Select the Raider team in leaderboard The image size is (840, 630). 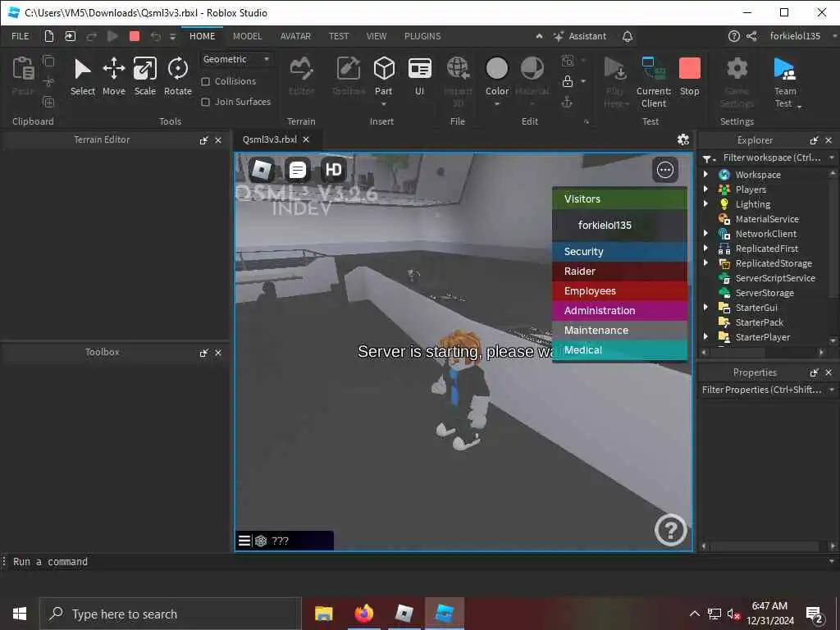pos(619,271)
